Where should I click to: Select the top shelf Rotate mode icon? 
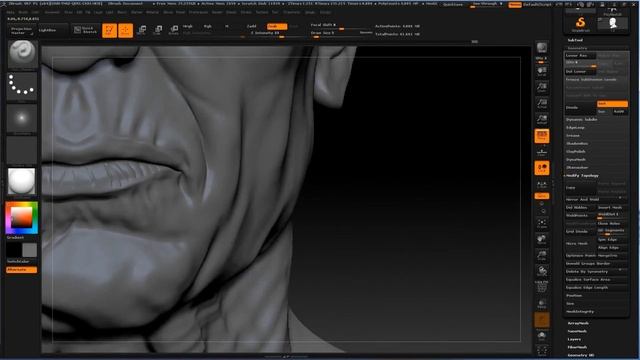click(x=174, y=30)
